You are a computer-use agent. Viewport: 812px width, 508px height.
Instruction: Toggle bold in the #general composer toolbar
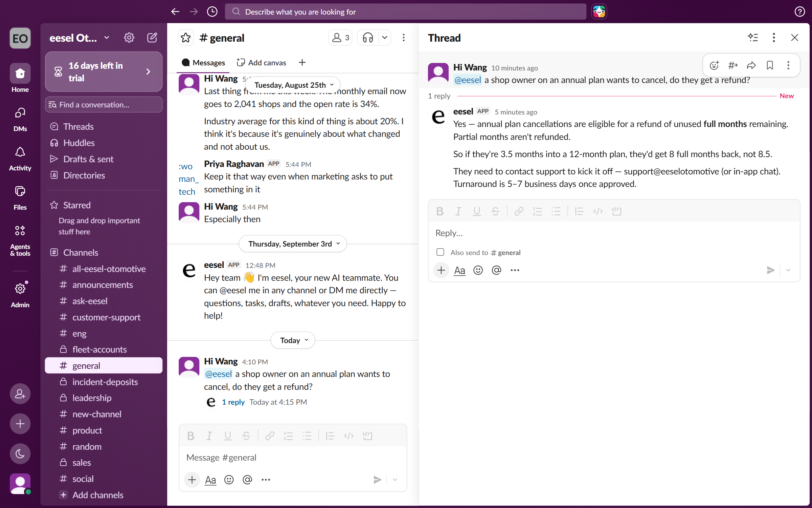pos(191,436)
